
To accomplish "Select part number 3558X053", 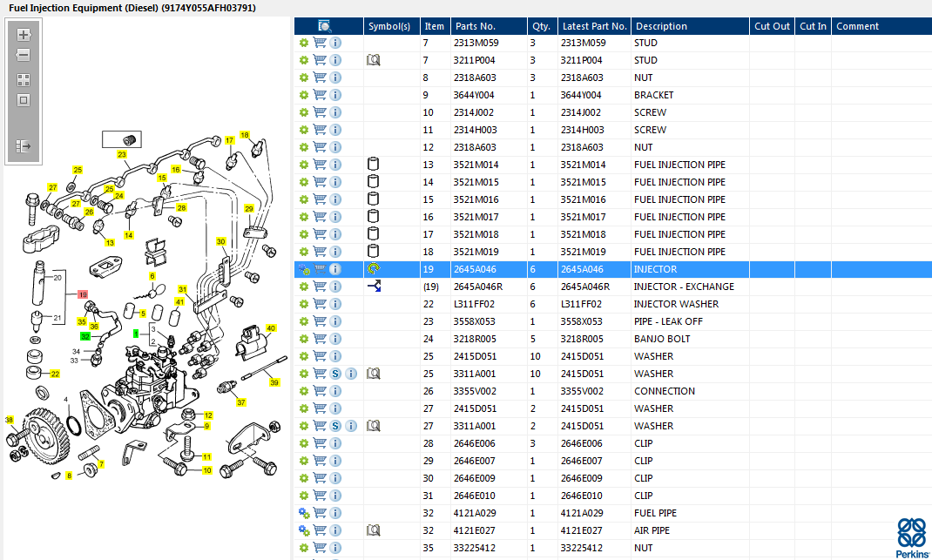I will (x=475, y=321).
